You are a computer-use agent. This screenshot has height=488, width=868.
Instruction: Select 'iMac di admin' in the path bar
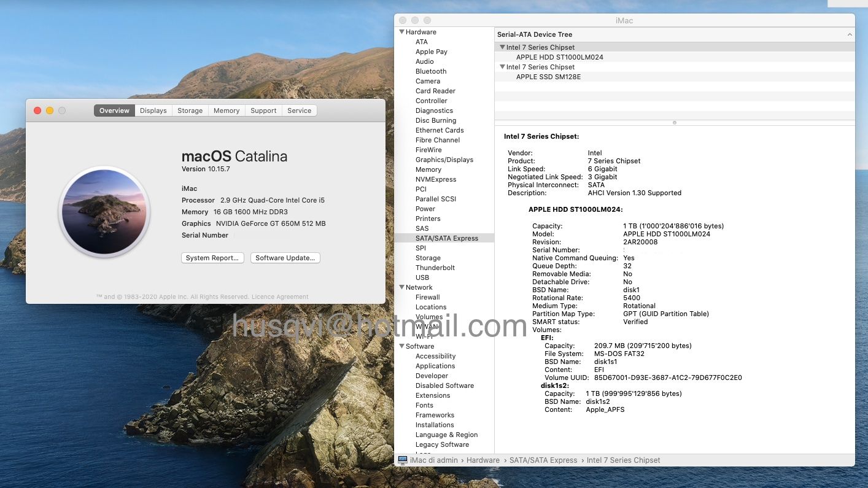tap(434, 460)
